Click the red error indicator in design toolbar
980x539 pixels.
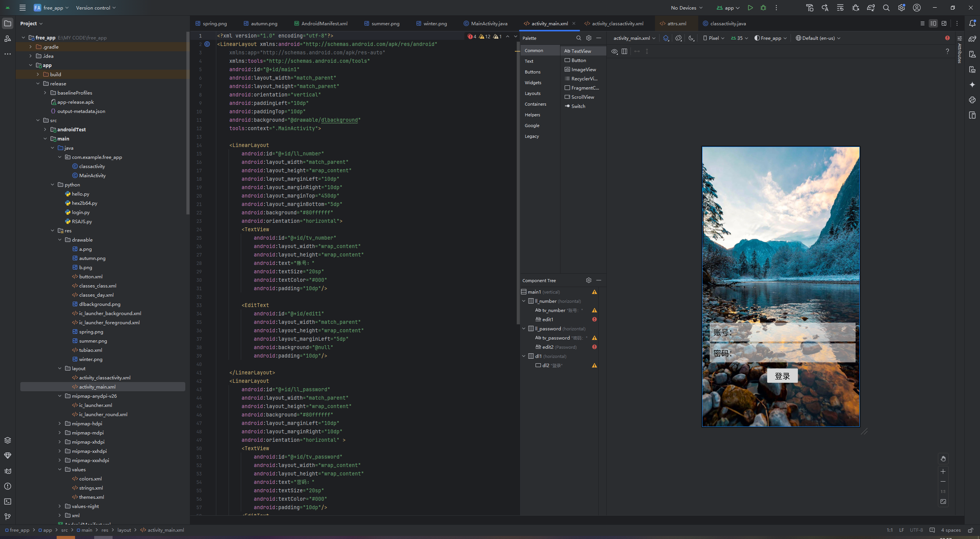point(947,38)
